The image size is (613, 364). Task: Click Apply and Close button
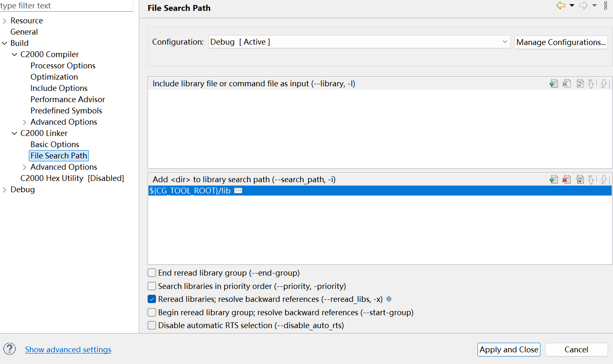pos(509,349)
